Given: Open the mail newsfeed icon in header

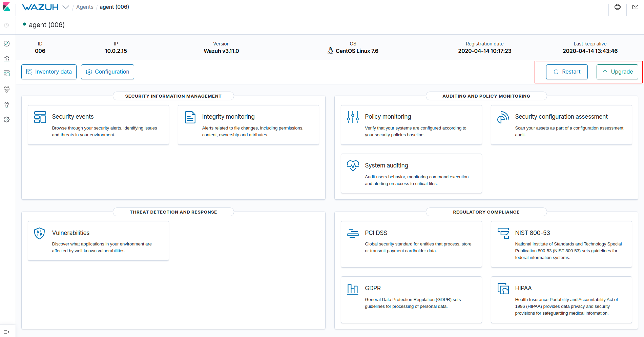Looking at the screenshot, I should pyautogui.click(x=636, y=7).
